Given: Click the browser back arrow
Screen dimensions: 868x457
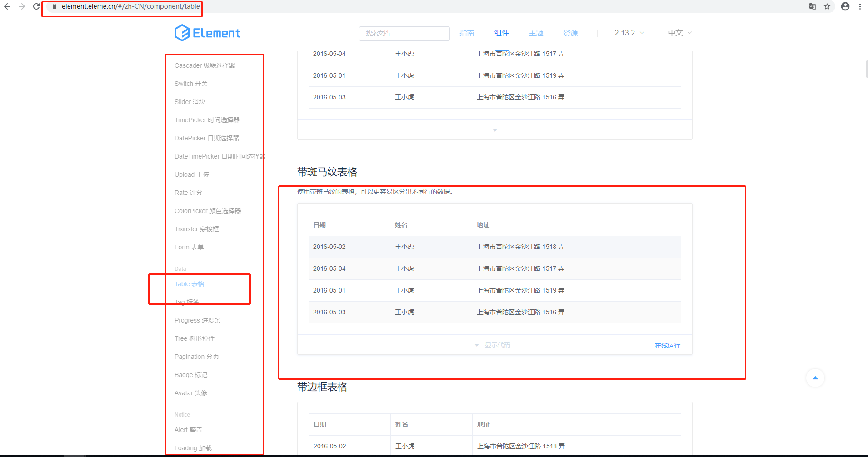Looking at the screenshot, I should pyautogui.click(x=7, y=6).
